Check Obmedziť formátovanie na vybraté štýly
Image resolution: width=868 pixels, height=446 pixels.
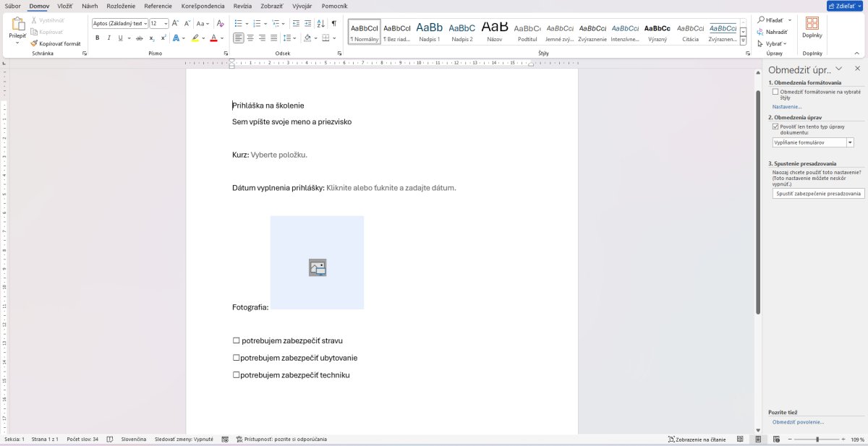coord(775,92)
